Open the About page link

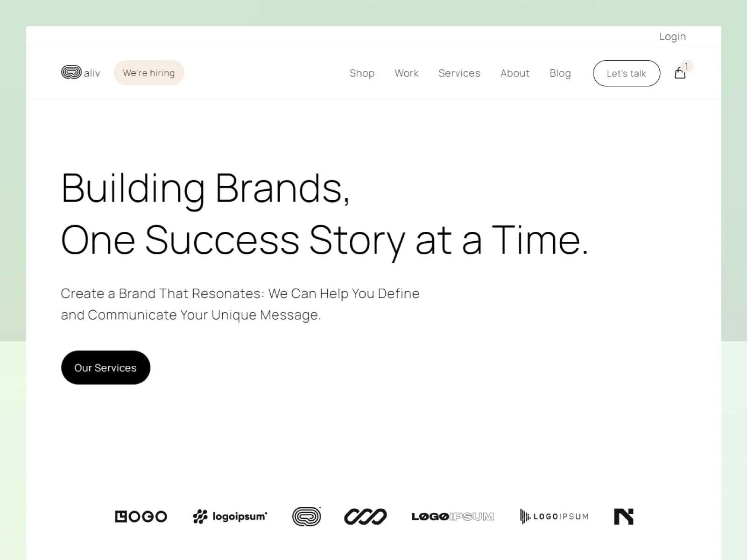pos(514,73)
